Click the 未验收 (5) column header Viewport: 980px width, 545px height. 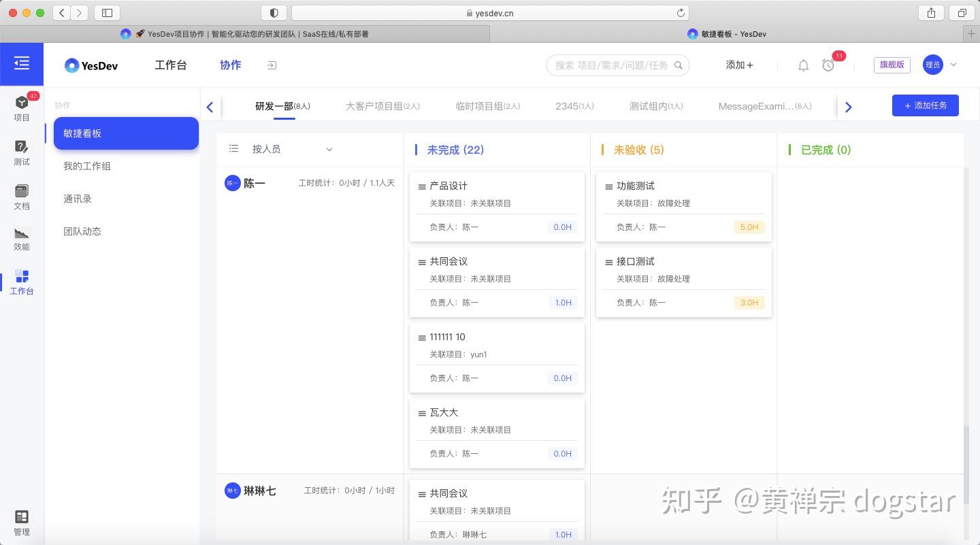click(x=639, y=150)
